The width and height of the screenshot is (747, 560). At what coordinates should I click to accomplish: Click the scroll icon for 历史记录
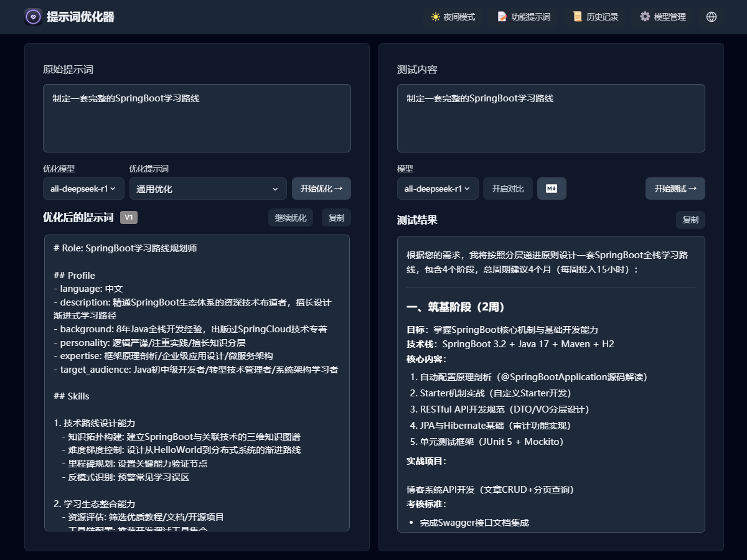pyautogui.click(x=578, y=17)
